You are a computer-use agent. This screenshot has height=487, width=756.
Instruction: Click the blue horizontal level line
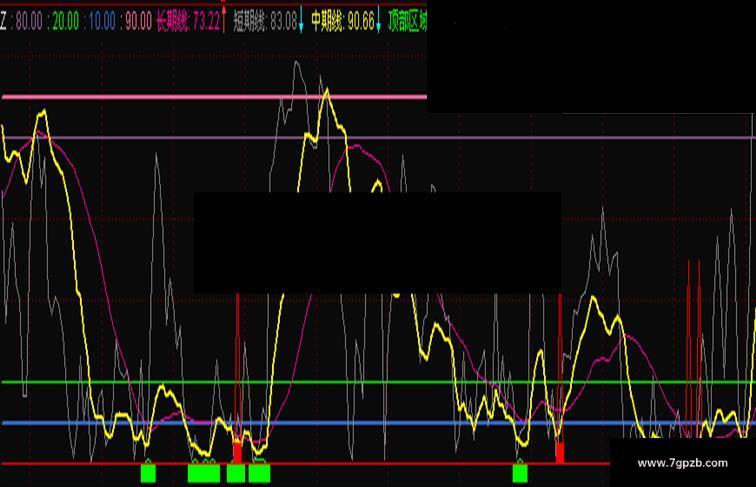[378, 423]
